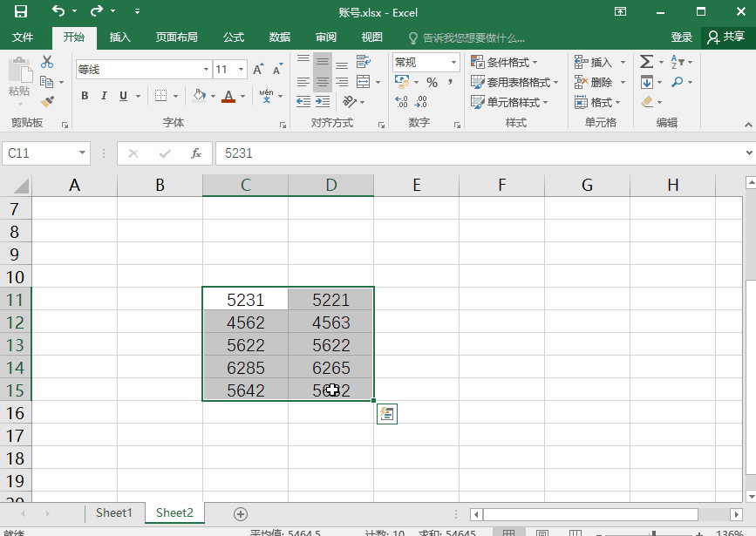Viewport: 756px width, 536px height.
Task: Switch to the 公式 ribbon tab
Action: (233, 37)
